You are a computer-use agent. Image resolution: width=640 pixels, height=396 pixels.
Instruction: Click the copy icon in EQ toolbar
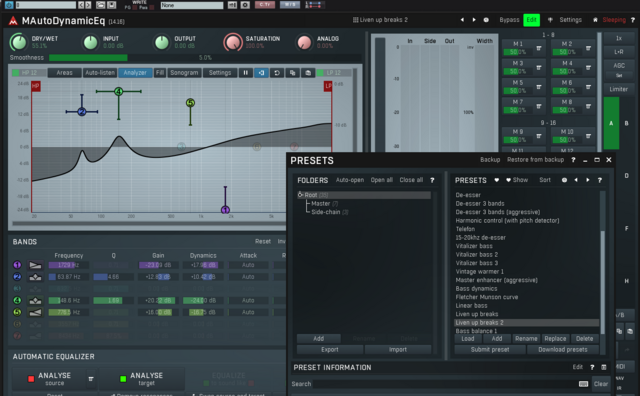click(x=292, y=73)
